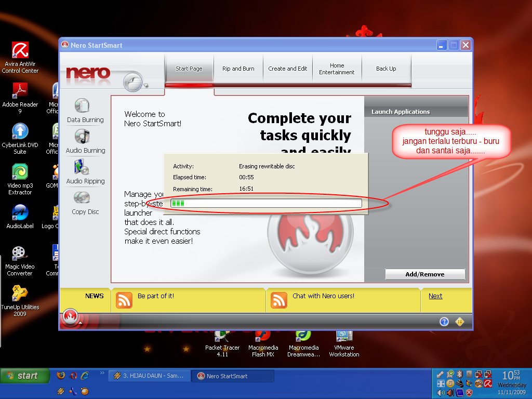Click the Windows start button

pos(25,376)
